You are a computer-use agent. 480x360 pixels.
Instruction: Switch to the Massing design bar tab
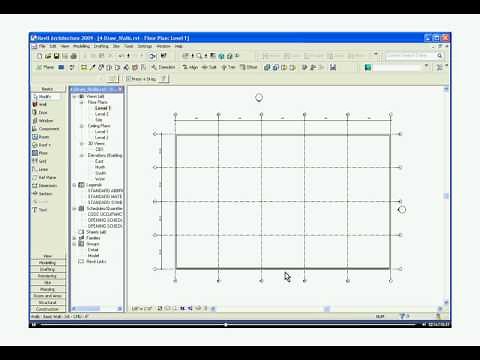coord(48,289)
